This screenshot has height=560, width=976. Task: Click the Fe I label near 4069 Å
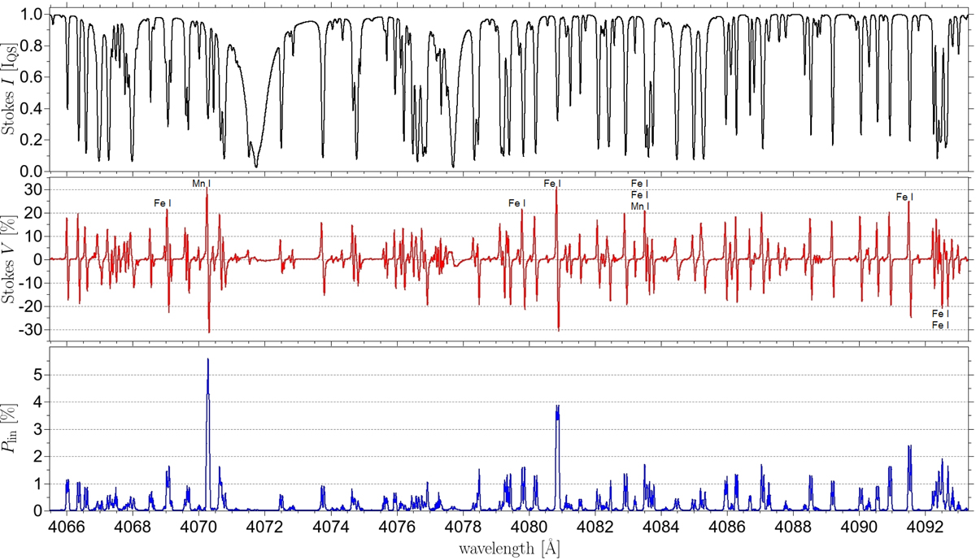(163, 202)
